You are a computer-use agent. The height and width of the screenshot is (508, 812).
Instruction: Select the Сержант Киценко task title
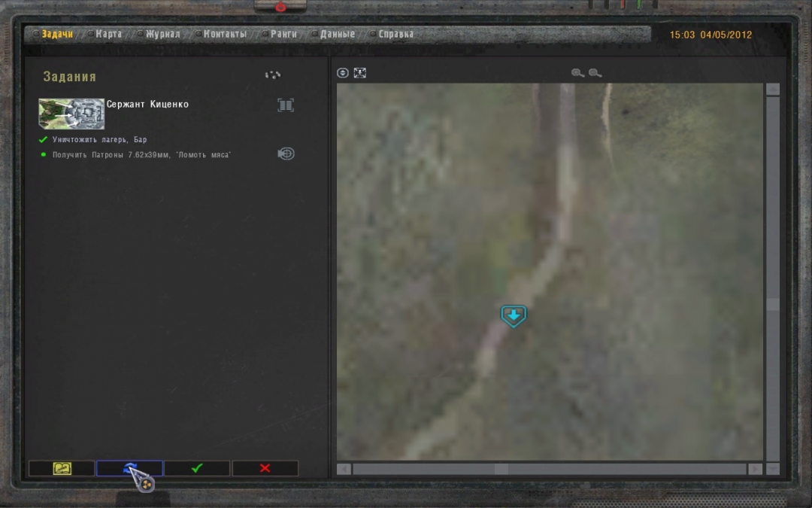pos(147,104)
